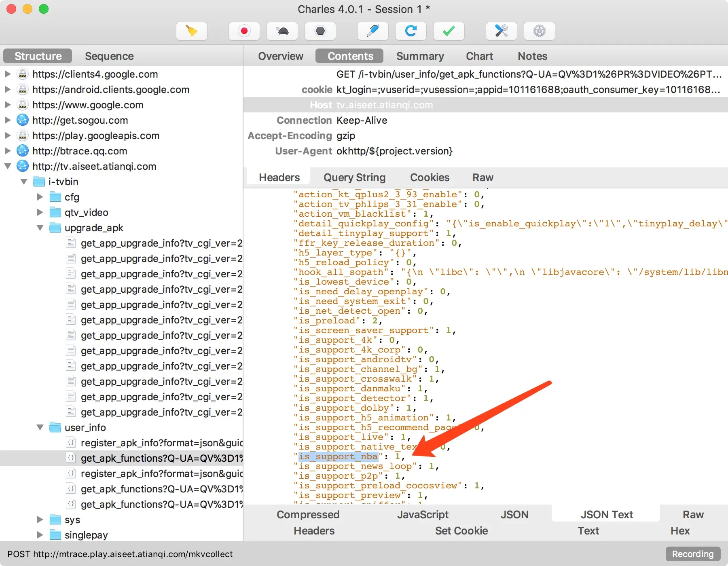Image resolution: width=728 pixels, height=566 pixels.
Task: Select the qtv_video folder icon
Action: pos(55,212)
